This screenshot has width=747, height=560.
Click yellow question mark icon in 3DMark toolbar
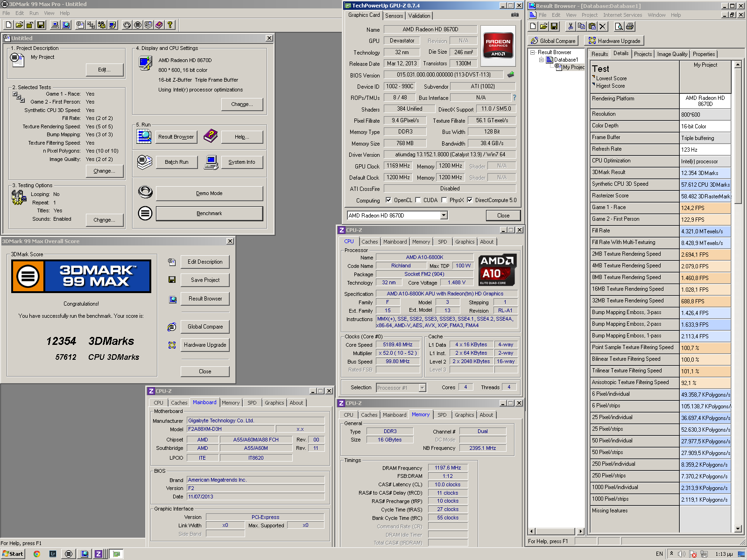pyautogui.click(x=170, y=25)
